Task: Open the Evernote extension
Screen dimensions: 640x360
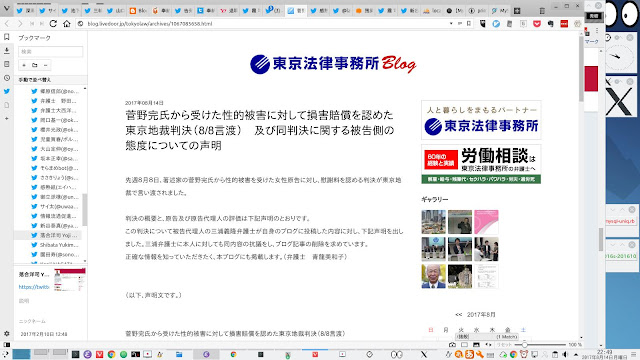Action: pyautogui.click(x=551, y=24)
